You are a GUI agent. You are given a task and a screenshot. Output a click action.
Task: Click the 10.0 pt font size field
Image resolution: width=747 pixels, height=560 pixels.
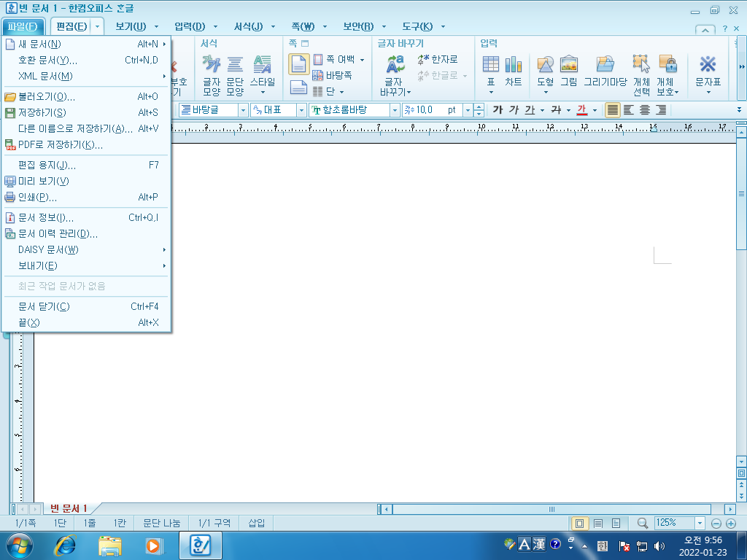[433, 110]
